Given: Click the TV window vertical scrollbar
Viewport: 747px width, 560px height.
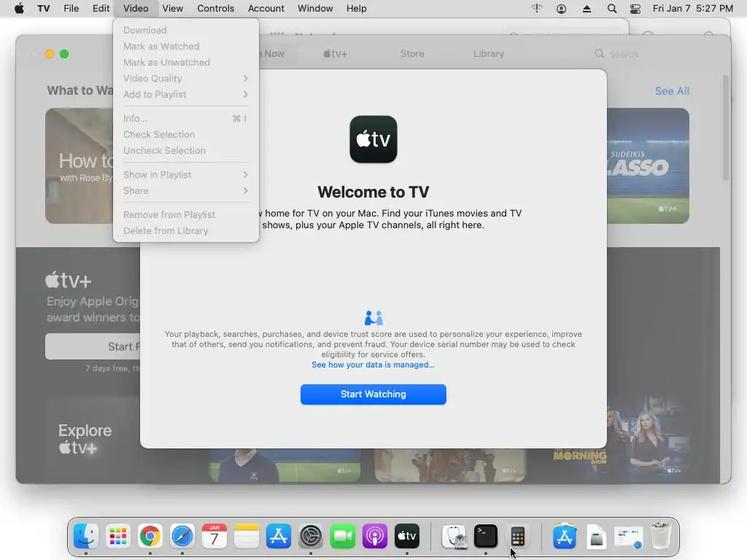Looking at the screenshot, I should click(x=725, y=128).
